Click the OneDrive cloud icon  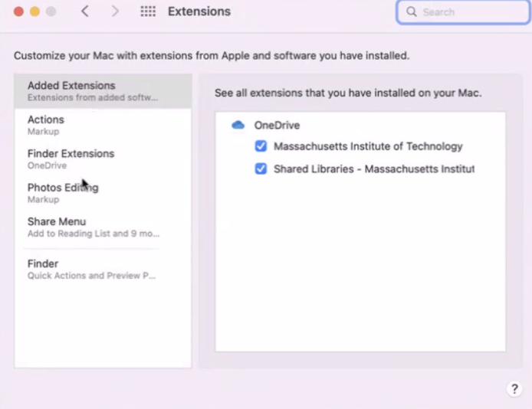(x=238, y=125)
